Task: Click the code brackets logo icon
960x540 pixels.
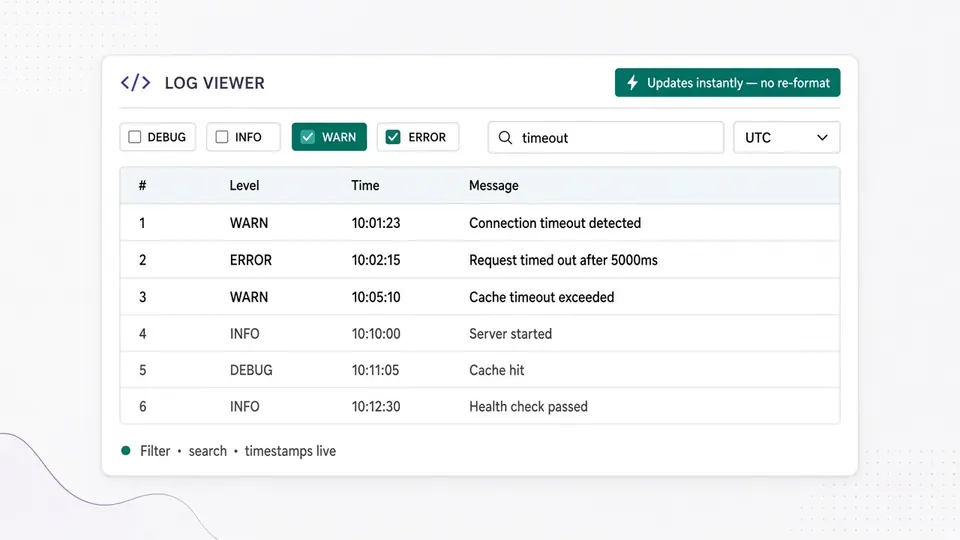Action: pyautogui.click(x=135, y=83)
